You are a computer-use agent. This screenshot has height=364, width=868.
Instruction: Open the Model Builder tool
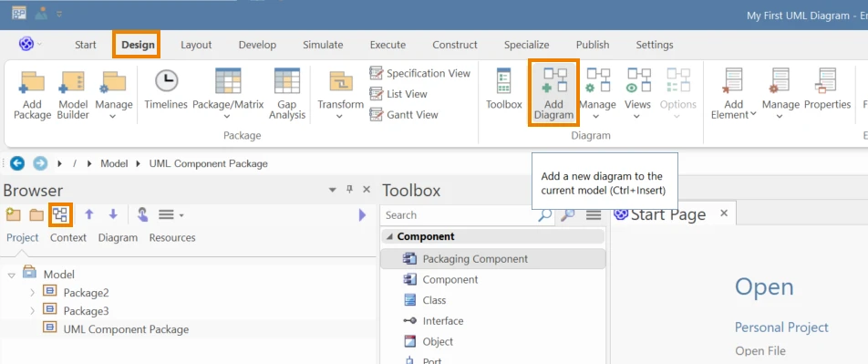73,94
